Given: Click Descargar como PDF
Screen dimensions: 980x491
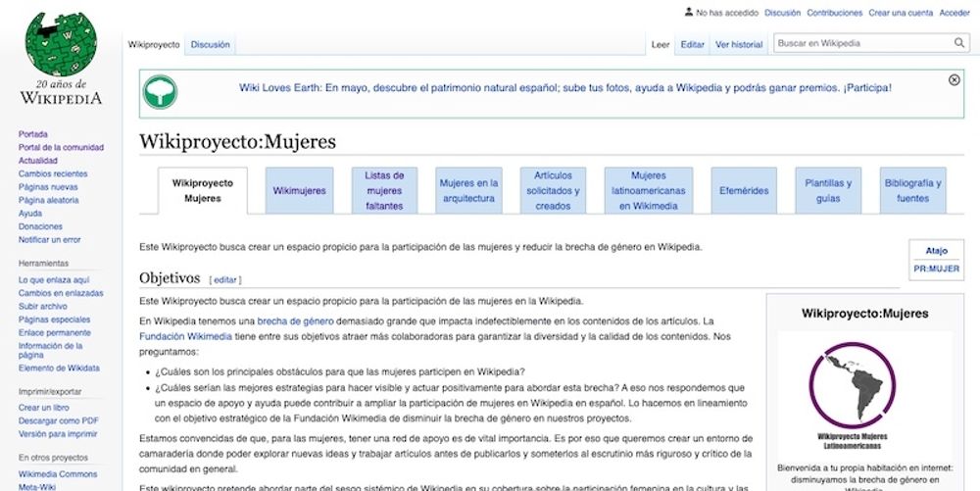Looking at the screenshot, I should click(x=58, y=420).
